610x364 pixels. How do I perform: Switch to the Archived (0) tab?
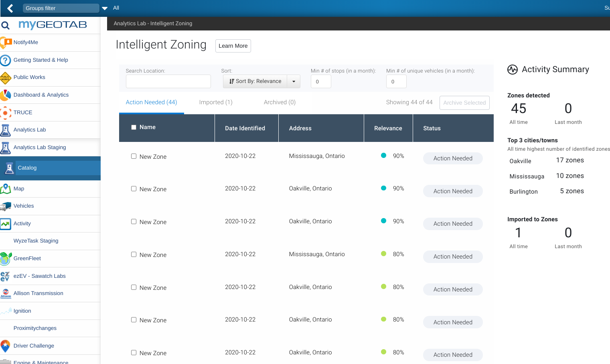click(280, 102)
